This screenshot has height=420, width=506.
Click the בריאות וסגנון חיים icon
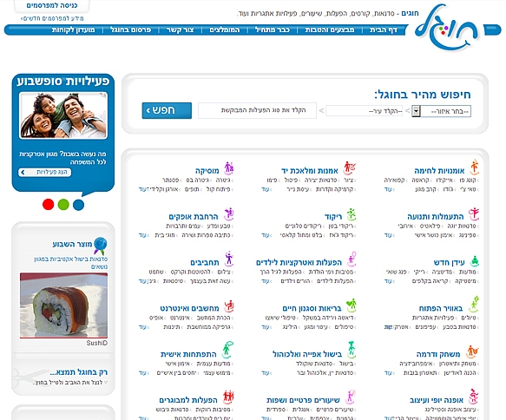click(352, 305)
